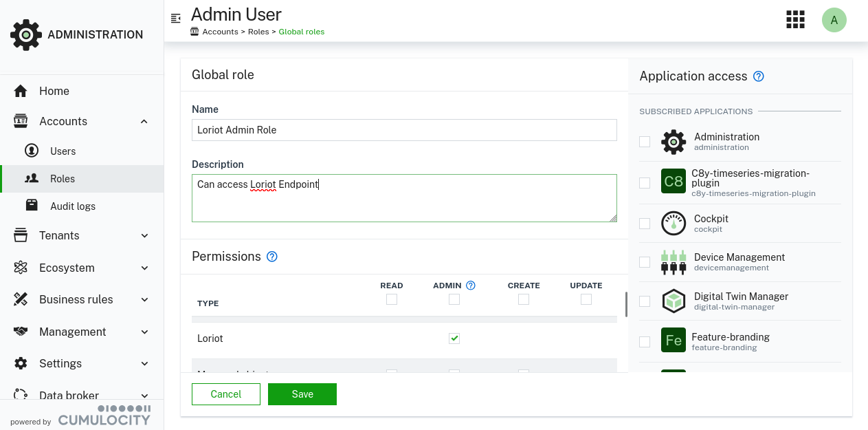Uncheck the Loriot ADMIN permission checkbox
This screenshot has height=430, width=868.
pyautogui.click(x=454, y=338)
